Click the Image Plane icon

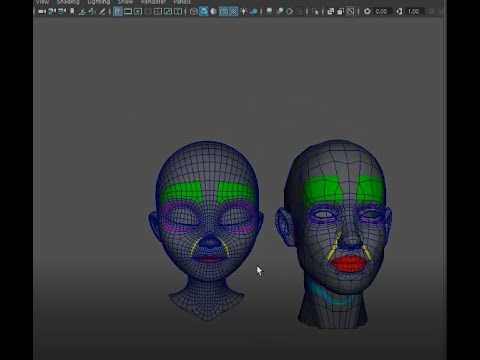pos(82,12)
